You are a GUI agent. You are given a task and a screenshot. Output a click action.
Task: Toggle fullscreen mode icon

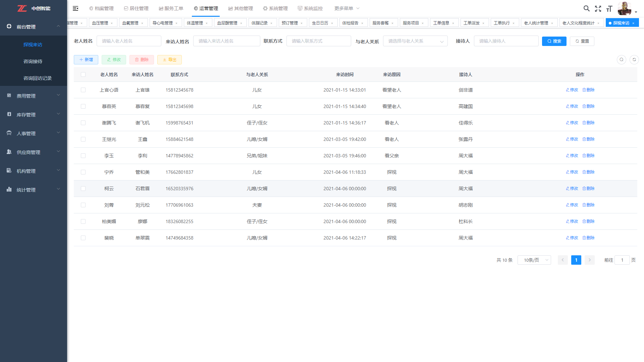(598, 9)
